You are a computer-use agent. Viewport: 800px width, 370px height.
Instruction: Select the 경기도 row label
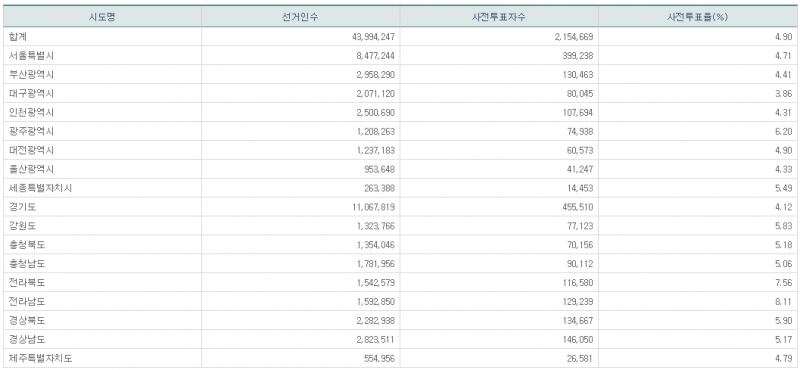(x=22, y=207)
